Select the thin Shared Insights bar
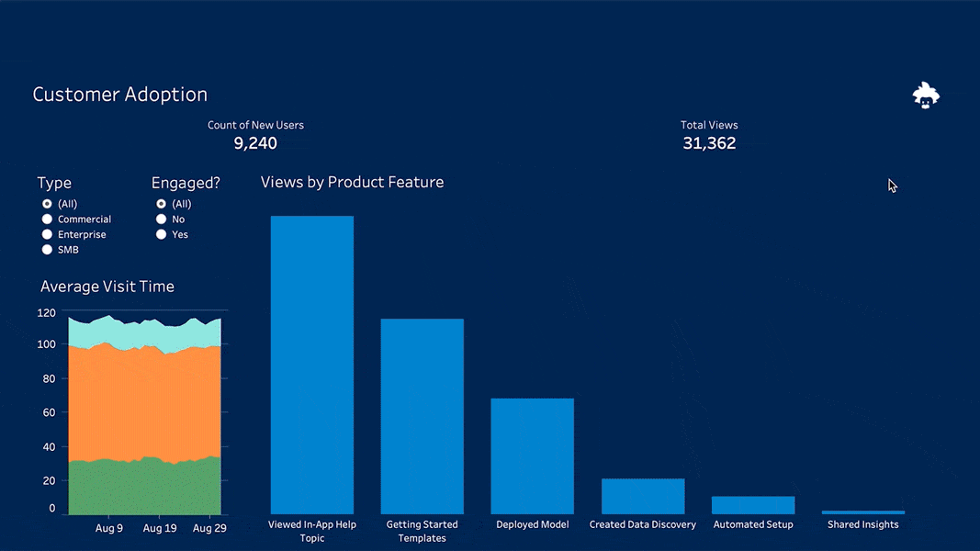Viewport: 980px width, 551px height. point(862,512)
